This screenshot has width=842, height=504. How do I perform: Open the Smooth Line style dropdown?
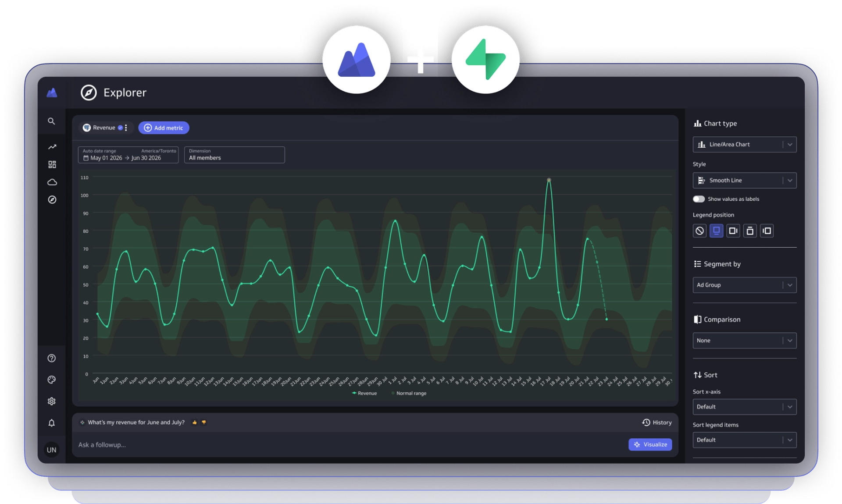coord(744,180)
